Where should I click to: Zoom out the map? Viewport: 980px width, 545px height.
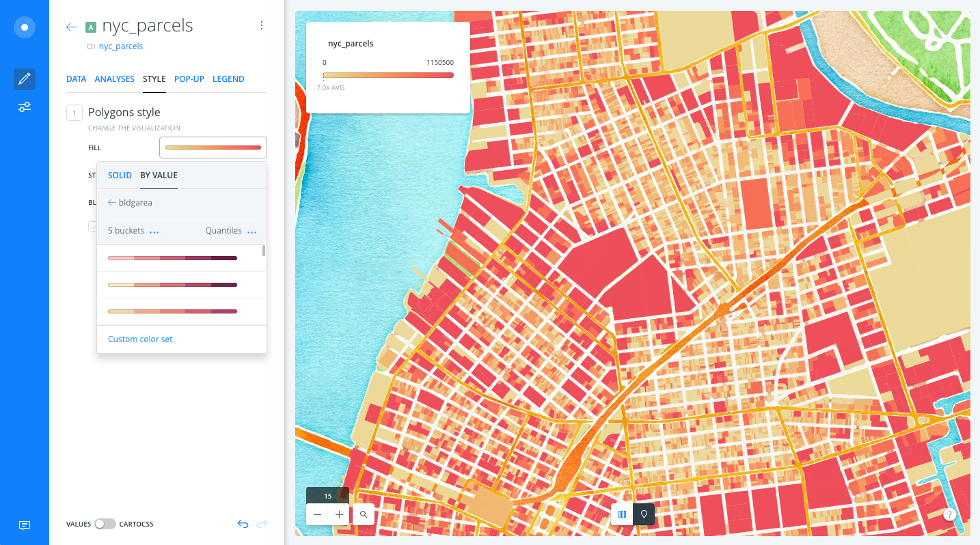(x=317, y=514)
